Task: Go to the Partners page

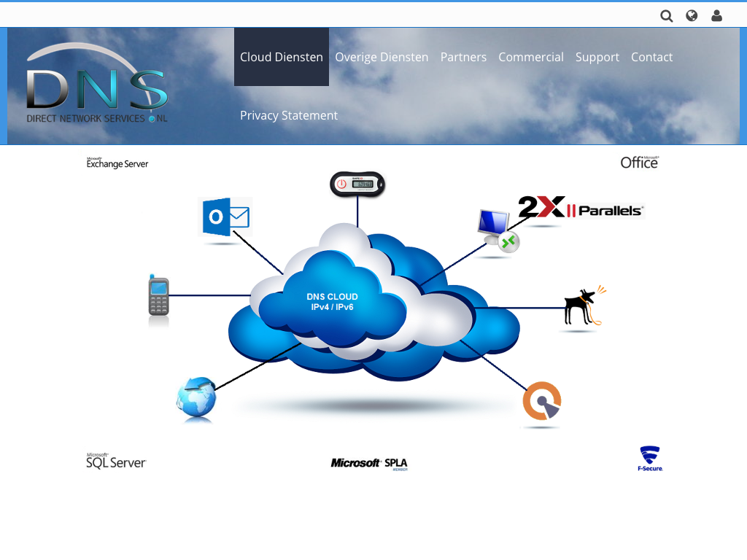Action: 463,57
